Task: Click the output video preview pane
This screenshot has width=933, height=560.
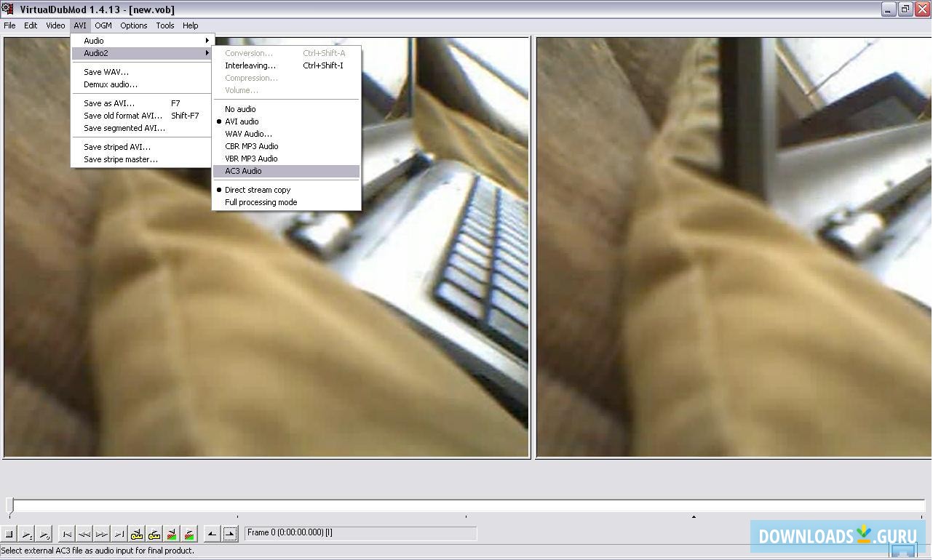Action: pos(734,247)
